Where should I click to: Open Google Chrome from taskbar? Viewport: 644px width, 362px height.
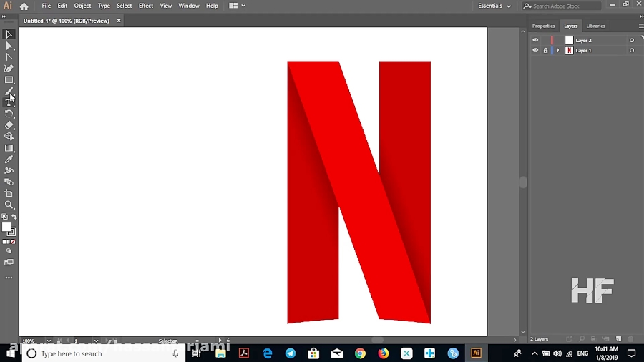click(360, 353)
